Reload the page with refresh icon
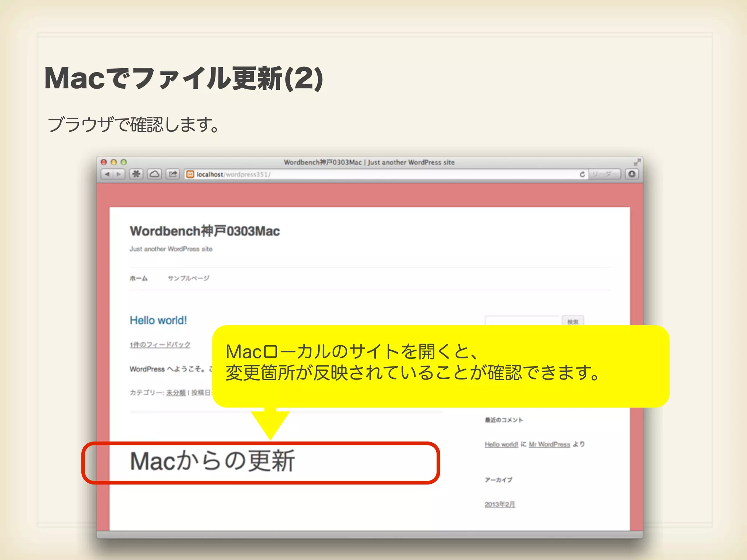This screenshot has width=747, height=560. click(582, 174)
